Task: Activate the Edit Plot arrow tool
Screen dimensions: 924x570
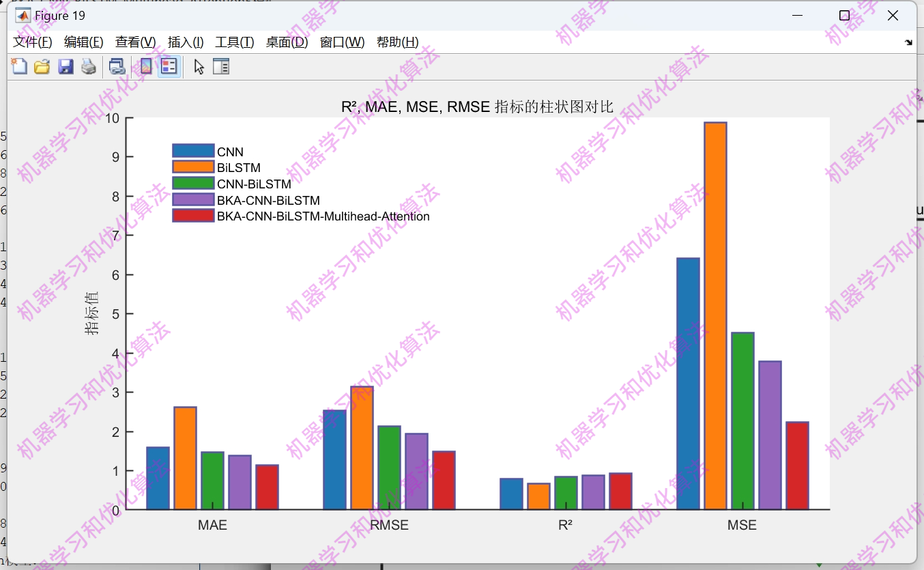Action: coord(199,66)
